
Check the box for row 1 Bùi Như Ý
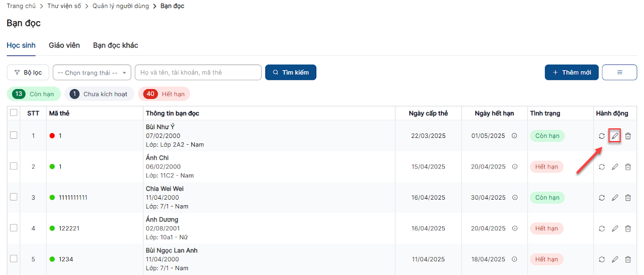click(14, 135)
